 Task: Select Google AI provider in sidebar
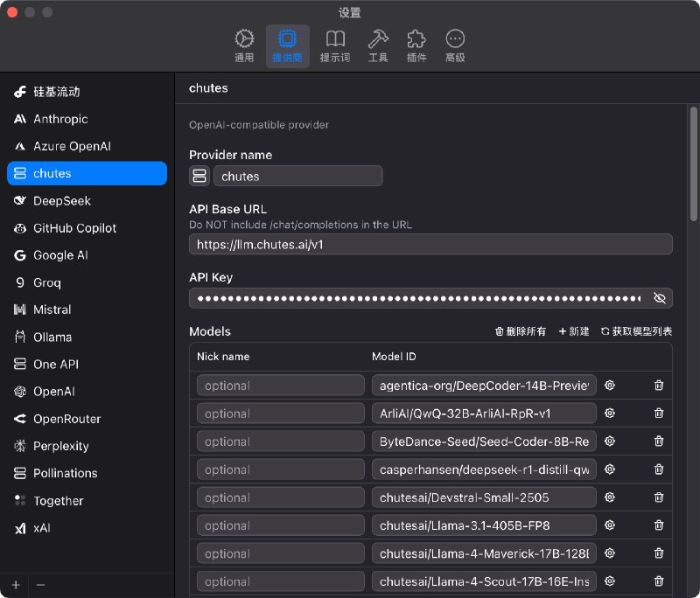click(87, 255)
